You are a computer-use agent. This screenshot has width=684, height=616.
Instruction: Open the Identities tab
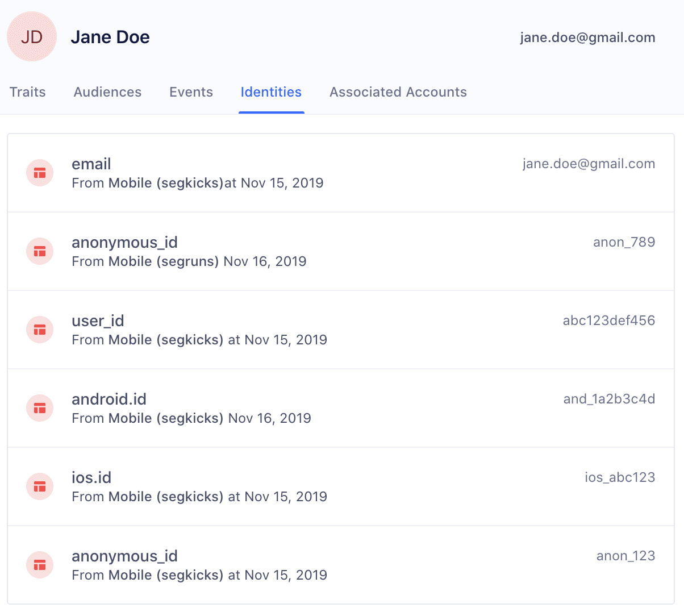click(271, 92)
